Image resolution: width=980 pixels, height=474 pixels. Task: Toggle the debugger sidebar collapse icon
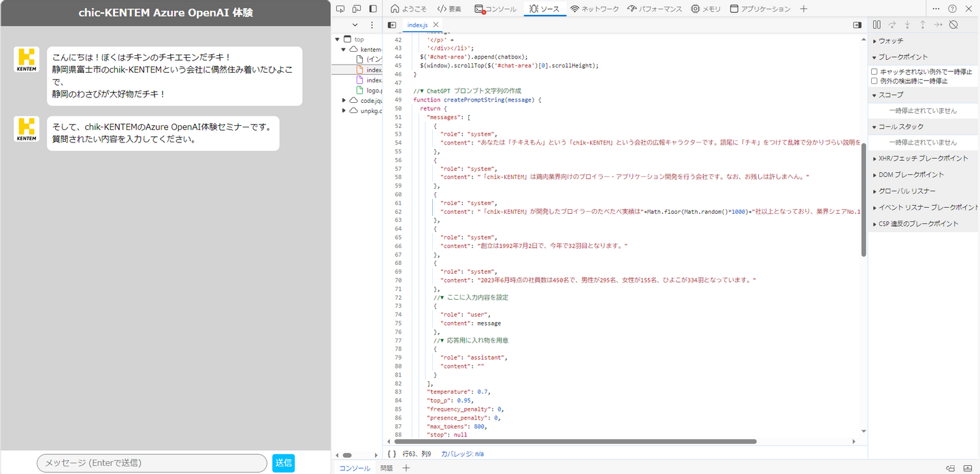point(857,25)
